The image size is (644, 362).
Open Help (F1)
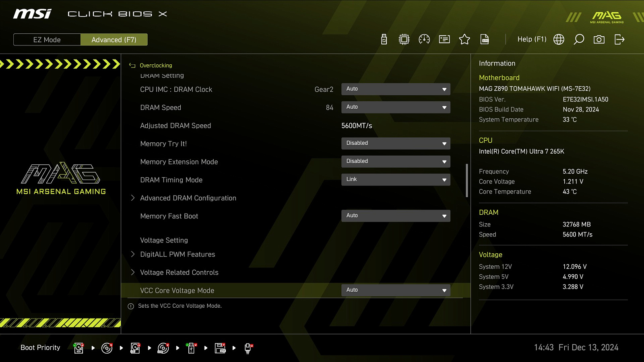pyautogui.click(x=532, y=39)
